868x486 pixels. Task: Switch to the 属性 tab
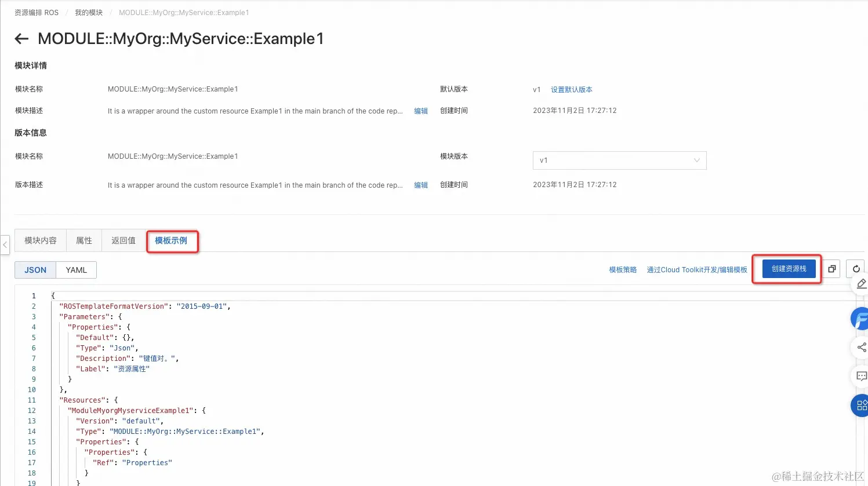click(84, 240)
